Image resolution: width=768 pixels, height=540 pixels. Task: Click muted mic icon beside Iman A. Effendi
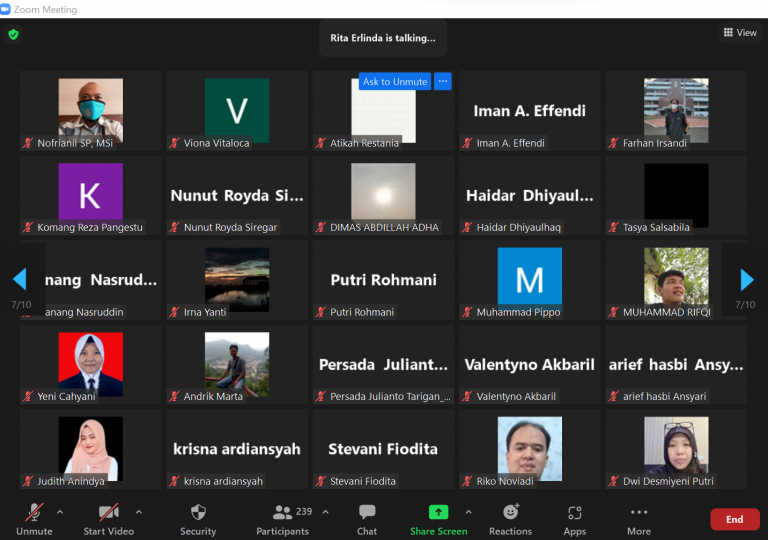(x=467, y=143)
